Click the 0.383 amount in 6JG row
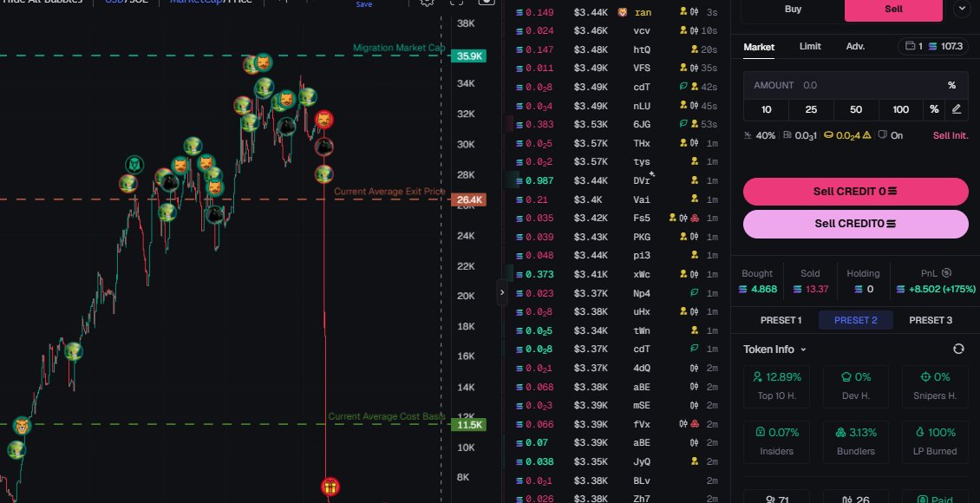The height and width of the screenshot is (503, 980). [539, 124]
